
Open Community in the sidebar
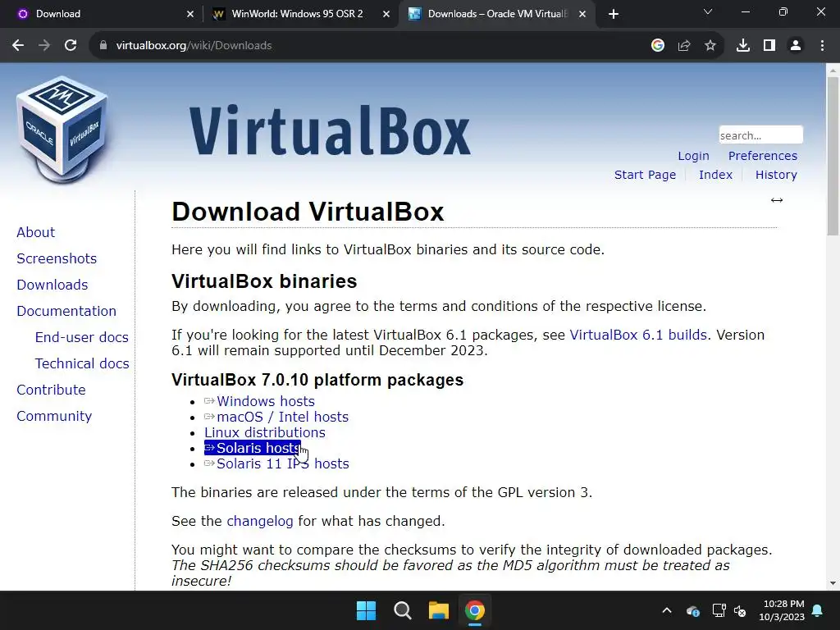click(54, 416)
